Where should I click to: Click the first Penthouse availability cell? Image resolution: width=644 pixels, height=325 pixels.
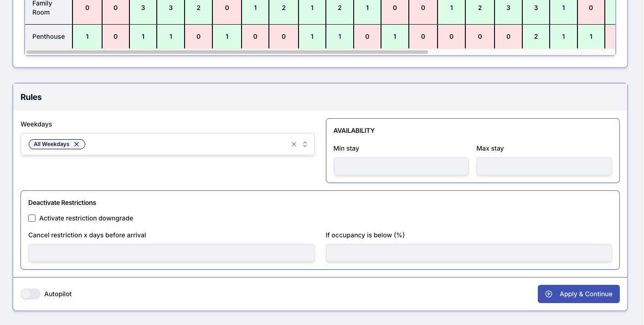pyautogui.click(x=87, y=37)
